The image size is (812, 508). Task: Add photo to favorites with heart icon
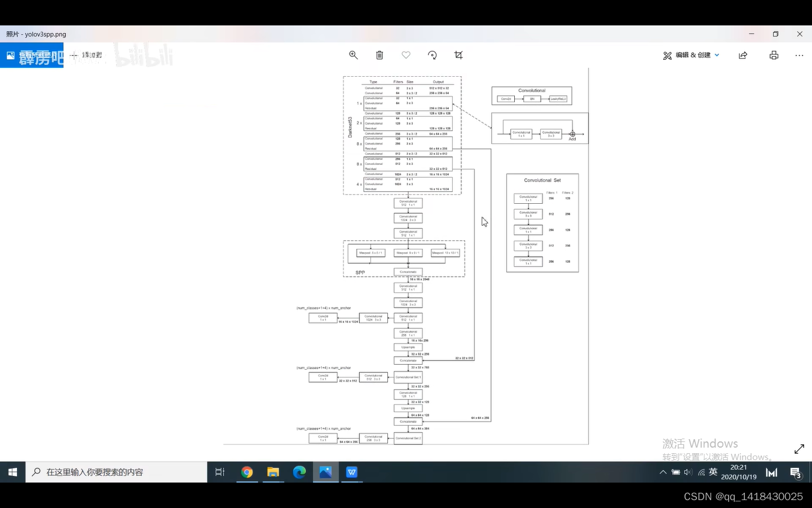406,55
